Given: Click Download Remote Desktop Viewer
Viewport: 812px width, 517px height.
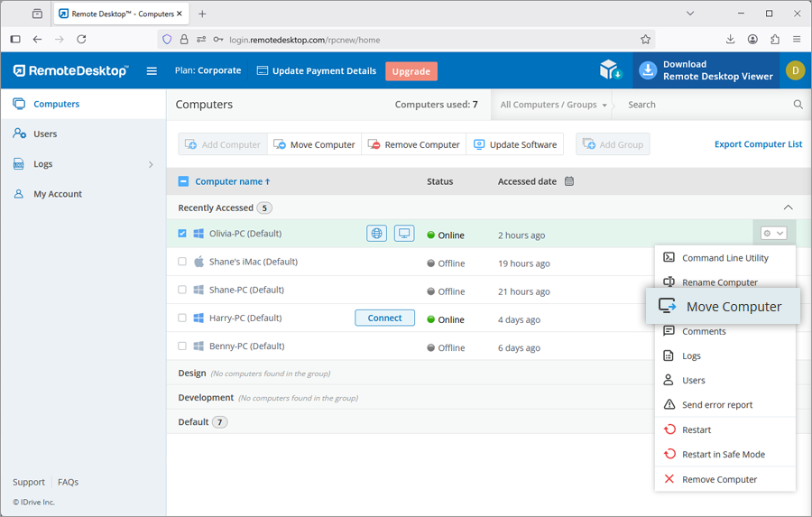Looking at the screenshot, I should coord(706,70).
